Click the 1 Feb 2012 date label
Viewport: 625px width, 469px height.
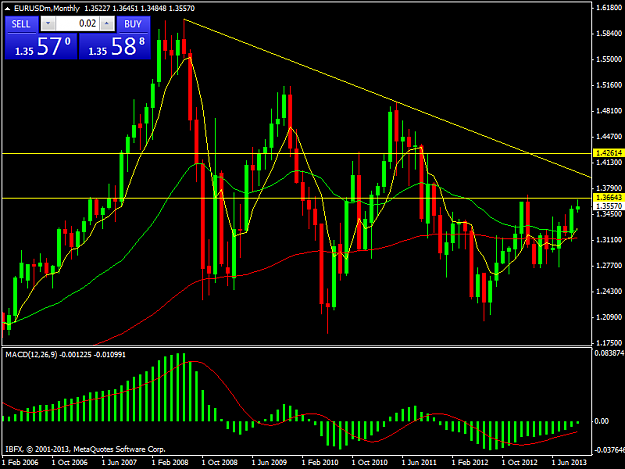pyautogui.click(x=470, y=462)
